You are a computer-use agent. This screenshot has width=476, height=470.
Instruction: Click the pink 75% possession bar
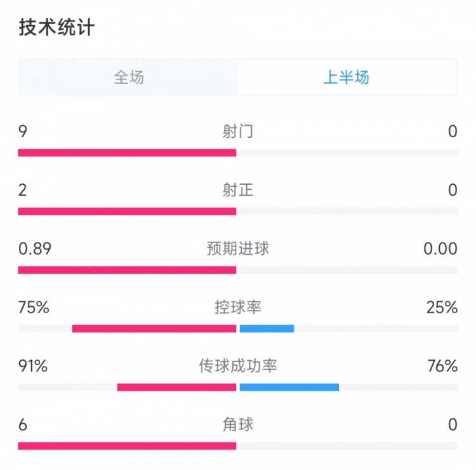[154, 328]
